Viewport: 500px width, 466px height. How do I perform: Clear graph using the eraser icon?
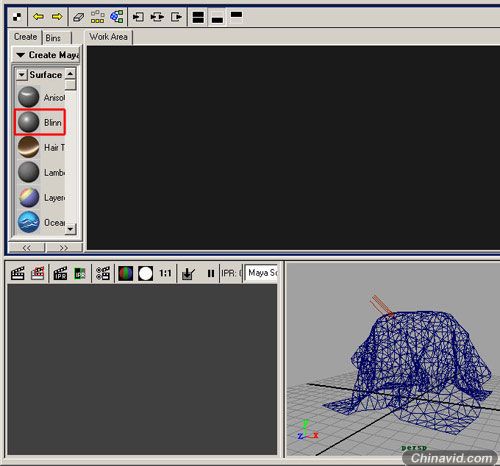(x=78, y=17)
